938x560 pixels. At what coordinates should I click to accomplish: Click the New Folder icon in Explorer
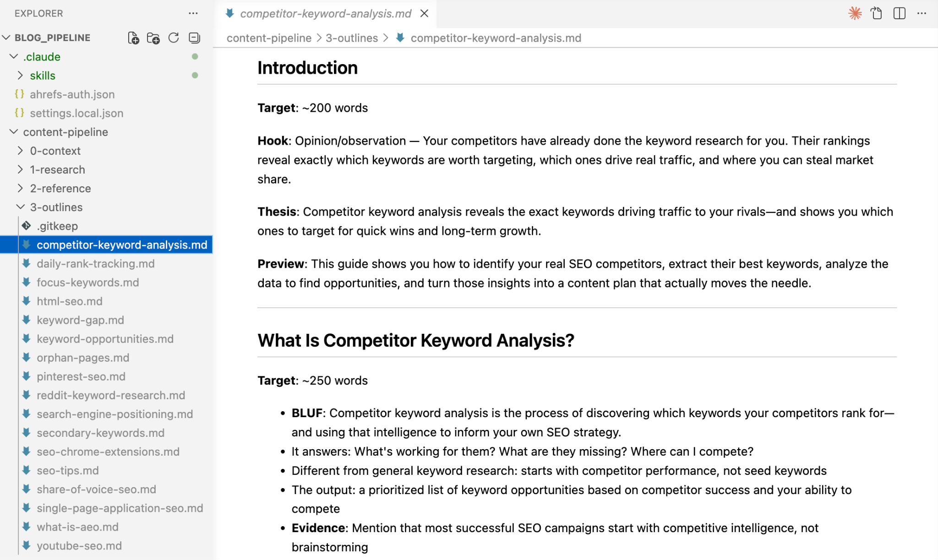153,38
